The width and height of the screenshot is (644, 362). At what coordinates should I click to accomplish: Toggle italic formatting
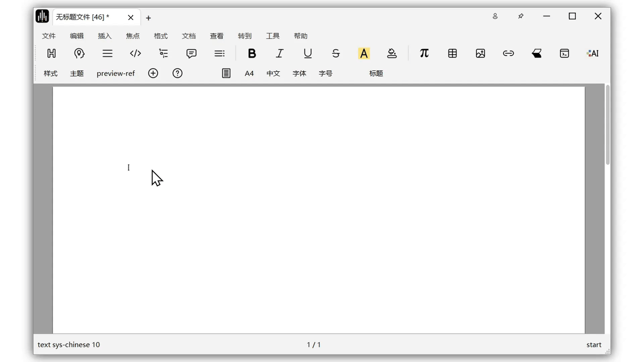coord(279,53)
